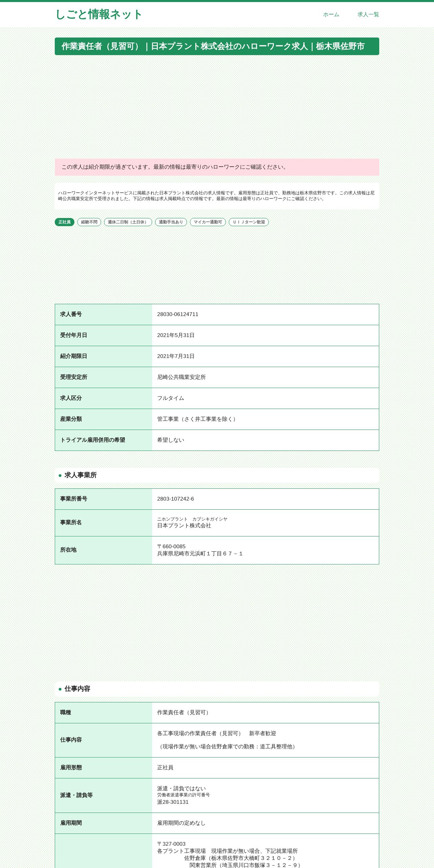Click the 求人区分 row label
This screenshot has width=434, height=868.
click(x=71, y=398)
